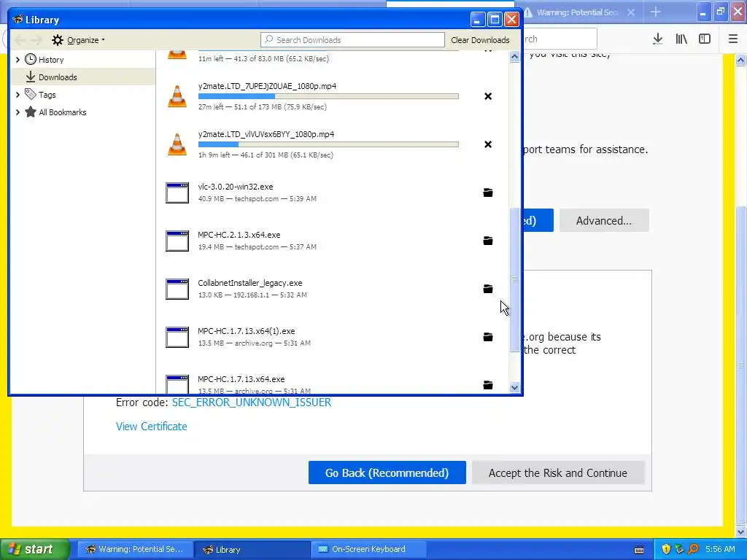This screenshot has width=747, height=560.
Task: Open a new Firefox tab with plus
Action: click(656, 12)
